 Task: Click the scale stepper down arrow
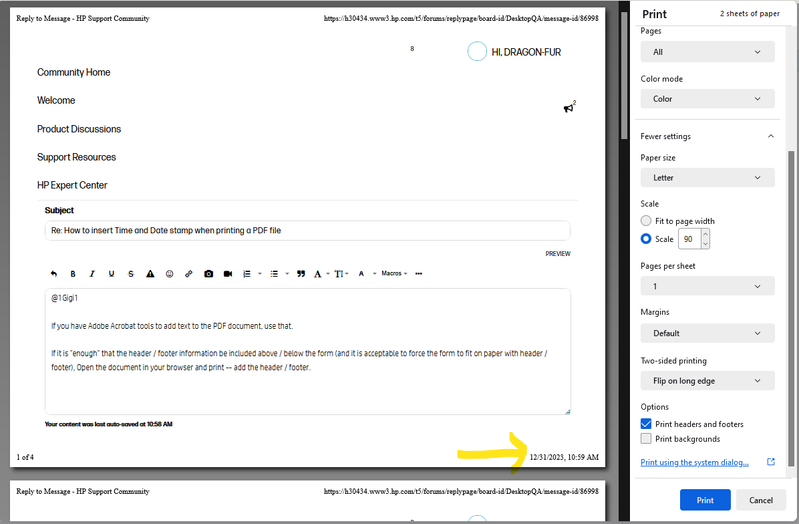tap(705, 244)
